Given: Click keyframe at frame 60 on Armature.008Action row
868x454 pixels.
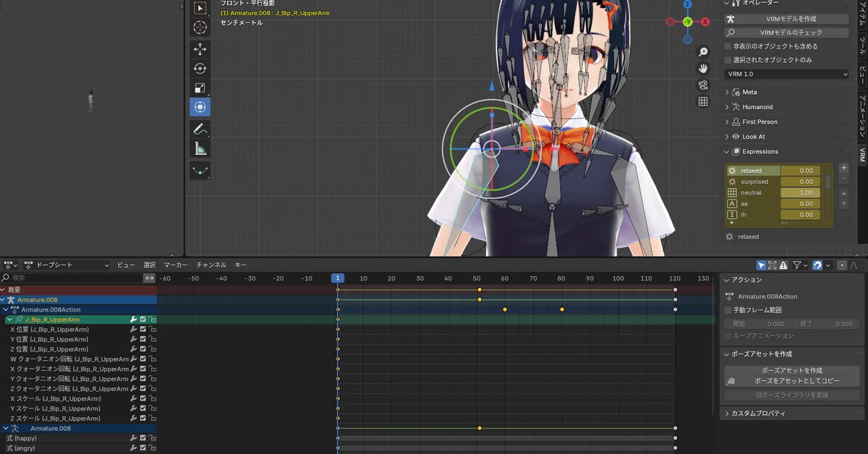Looking at the screenshot, I should click(505, 309).
